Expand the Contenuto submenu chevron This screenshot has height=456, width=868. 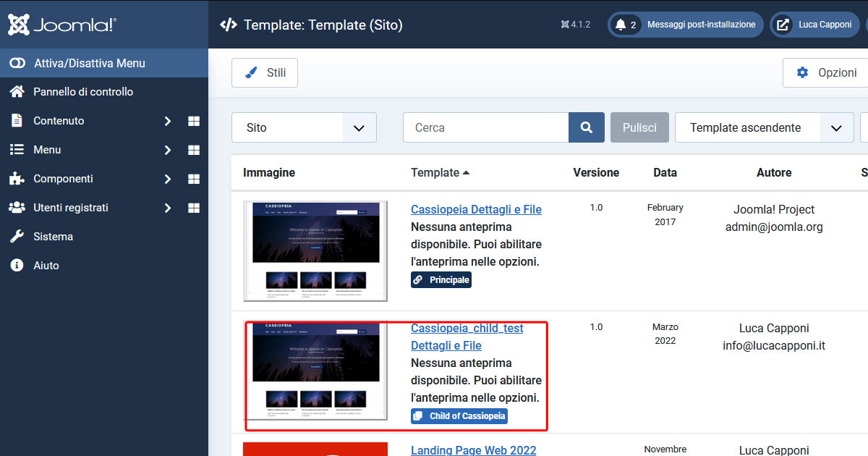click(167, 121)
